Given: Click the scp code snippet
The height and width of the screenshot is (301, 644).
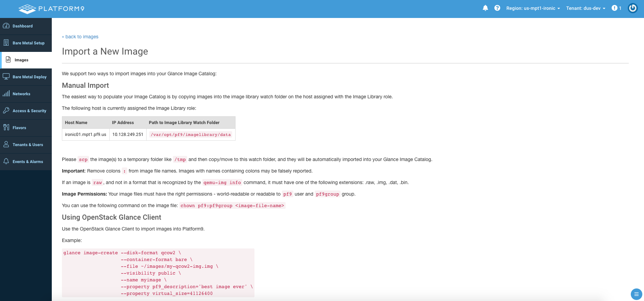Looking at the screenshot, I should pyautogui.click(x=83, y=160).
